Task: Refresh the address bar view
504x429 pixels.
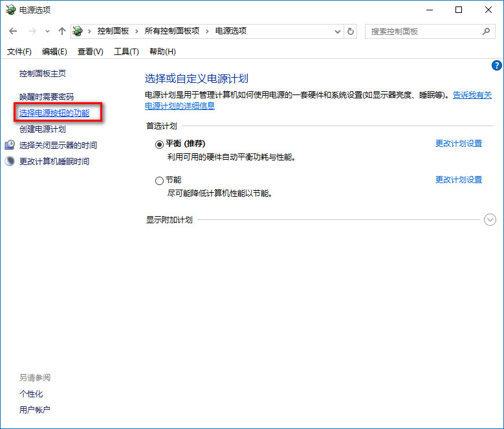Action: point(351,31)
